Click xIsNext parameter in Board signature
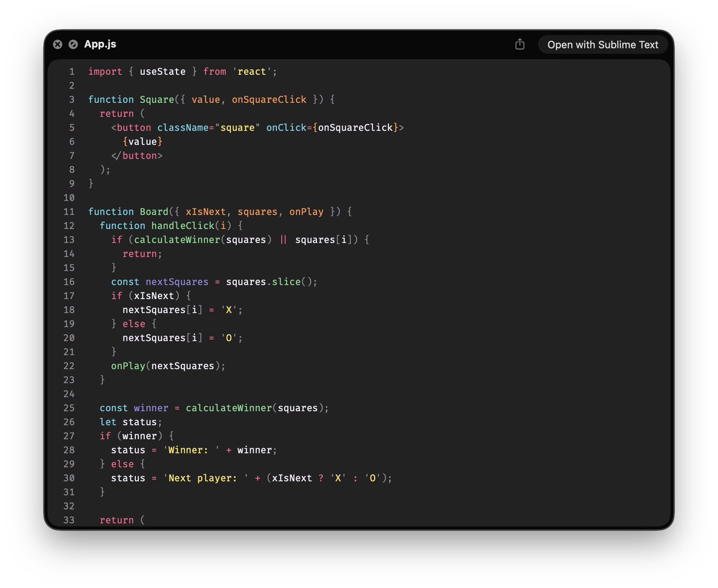This screenshot has width=718, height=588. click(206, 212)
